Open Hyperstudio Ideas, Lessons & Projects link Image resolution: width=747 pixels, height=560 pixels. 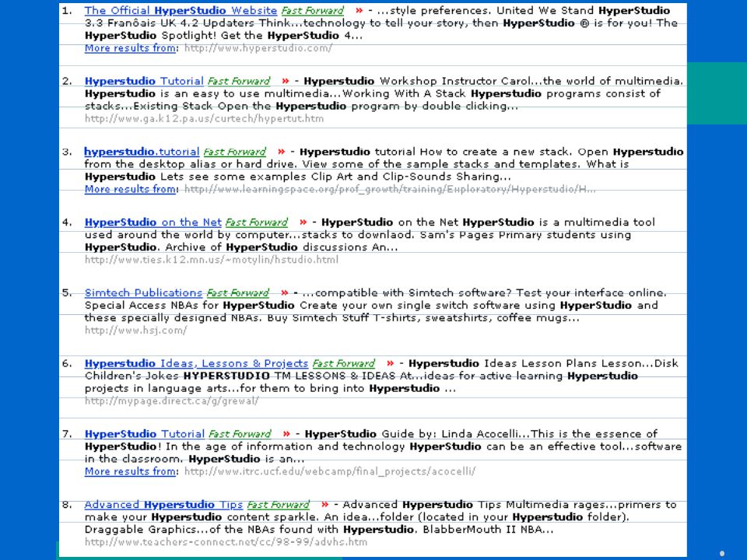[196, 363]
